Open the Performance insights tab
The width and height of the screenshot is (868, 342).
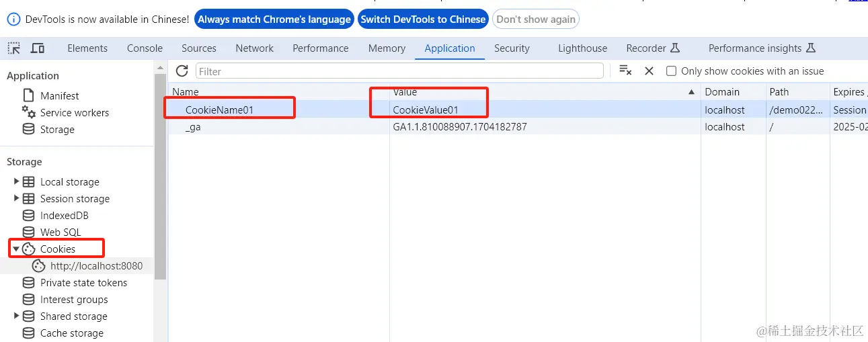tap(762, 48)
